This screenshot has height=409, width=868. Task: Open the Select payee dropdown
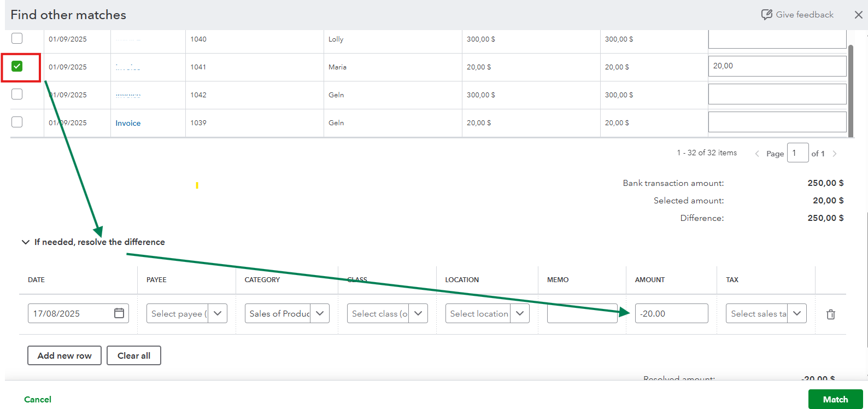click(218, 313)
